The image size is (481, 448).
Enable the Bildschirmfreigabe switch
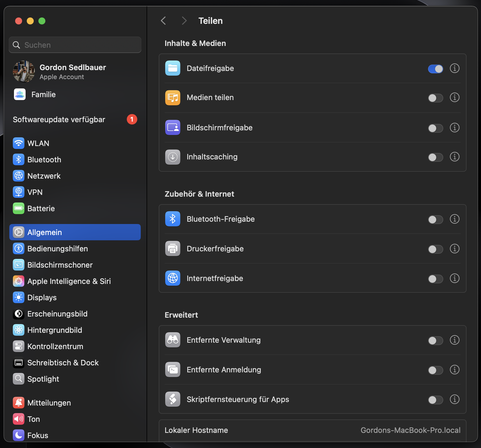(x=435, y=128)
